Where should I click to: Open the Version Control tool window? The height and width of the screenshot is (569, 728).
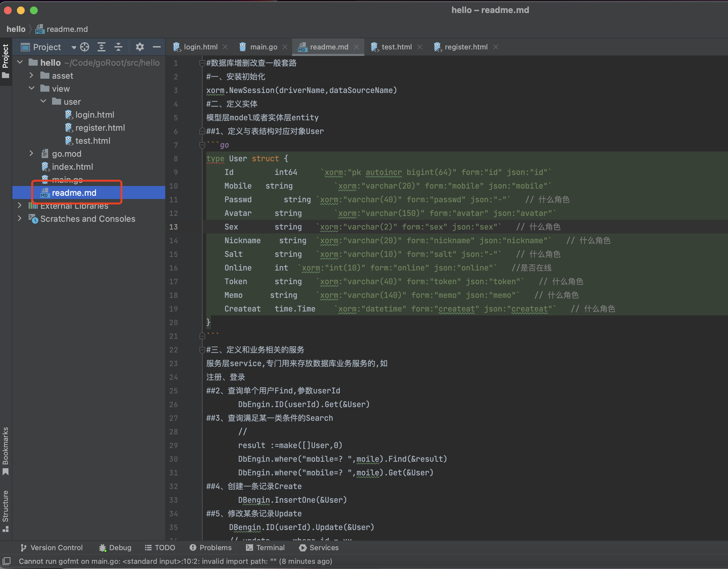[x=52, y=547]
